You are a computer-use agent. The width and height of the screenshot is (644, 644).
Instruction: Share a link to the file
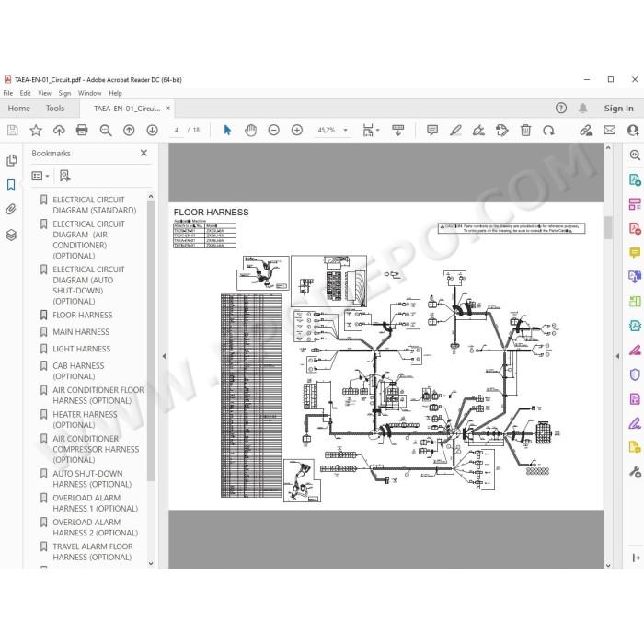point(586,131)
